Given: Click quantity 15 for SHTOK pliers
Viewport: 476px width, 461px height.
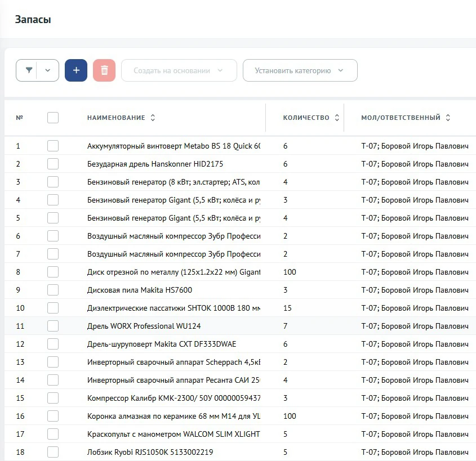Looking at the screenshot, I should tap(287, 308).
